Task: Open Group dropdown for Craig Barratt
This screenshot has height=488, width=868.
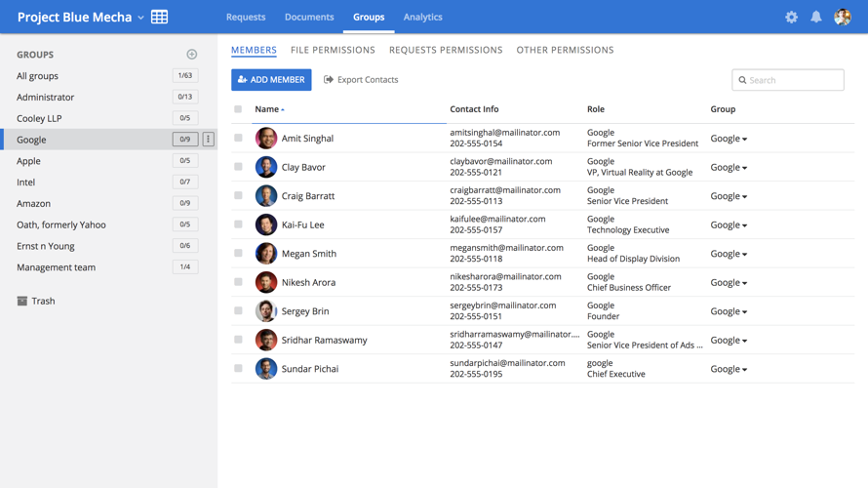Action: click(729, 196)
